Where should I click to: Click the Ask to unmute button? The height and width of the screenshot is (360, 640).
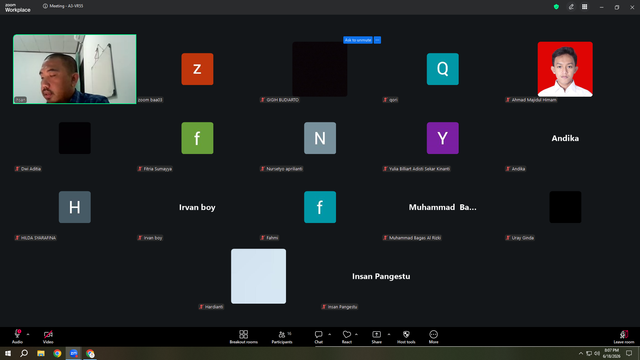pyautogui.click(x=358, y=40)
